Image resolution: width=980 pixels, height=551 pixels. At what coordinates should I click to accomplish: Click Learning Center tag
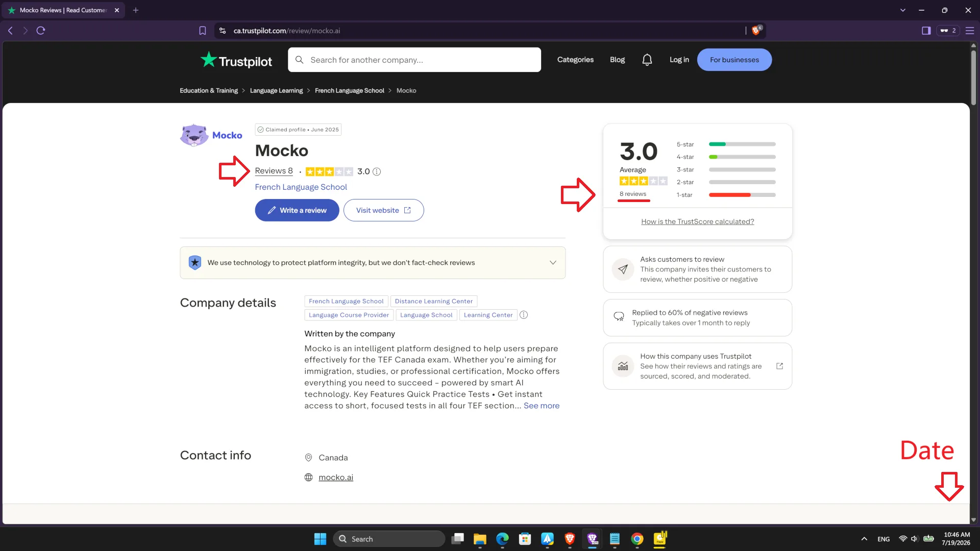[488, 315]
